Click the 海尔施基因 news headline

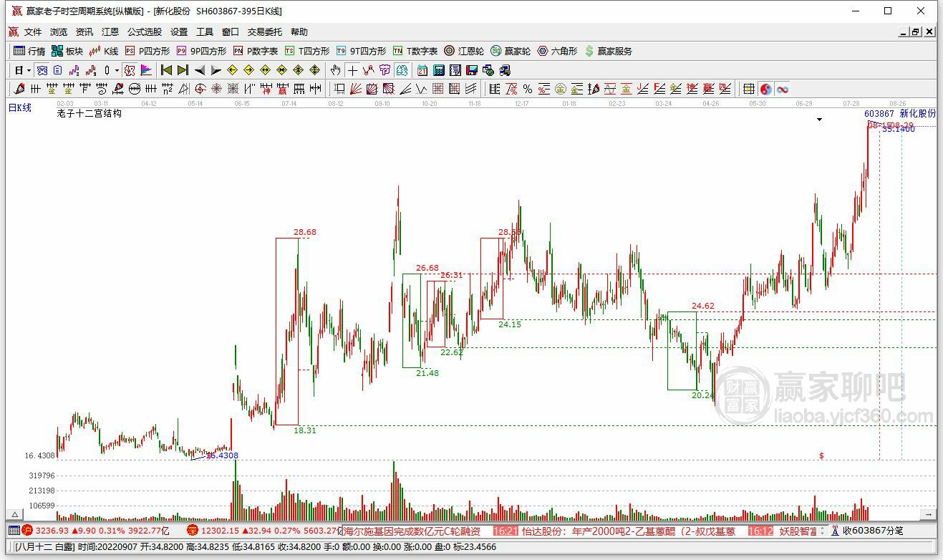click(412, 531)
